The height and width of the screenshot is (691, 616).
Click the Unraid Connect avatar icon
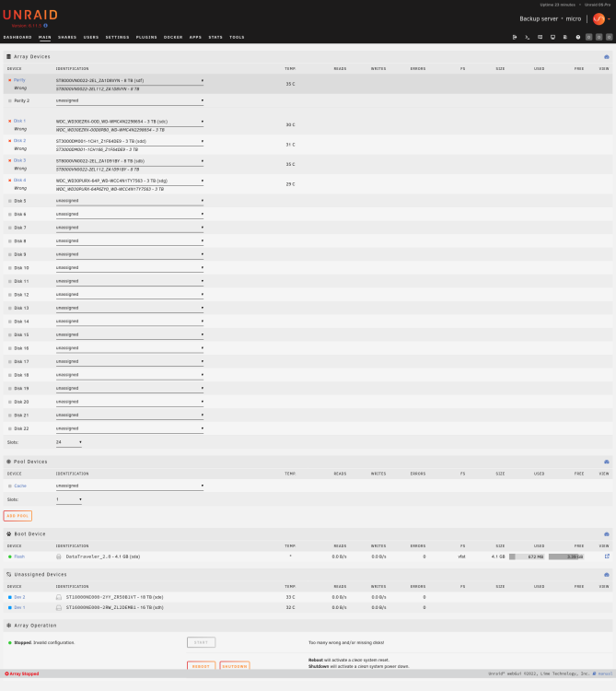point(599,19)
